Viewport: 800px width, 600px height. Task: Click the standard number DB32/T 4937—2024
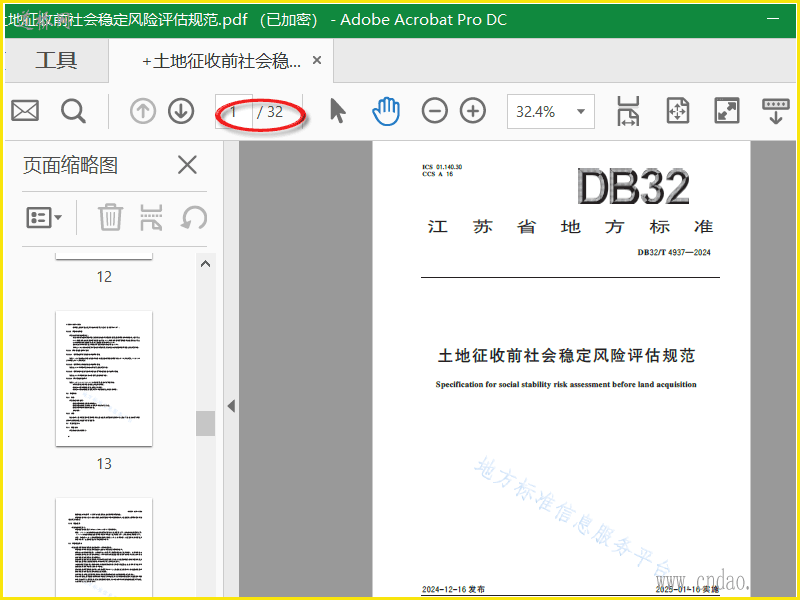click(673, 252)
